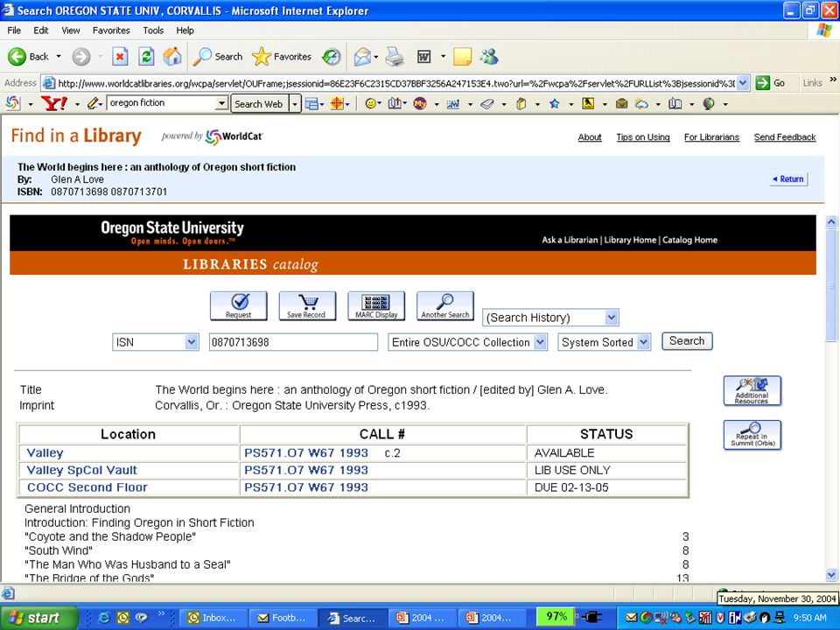Viewport: 840px width, 630px height.
Task: Expand the address bar URL dropdown
Action: 743,83
